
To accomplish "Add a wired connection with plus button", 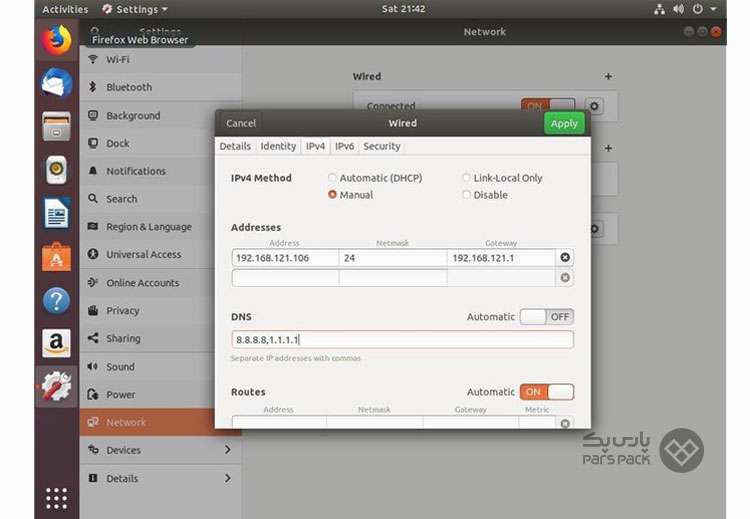I will coord(608,77).
